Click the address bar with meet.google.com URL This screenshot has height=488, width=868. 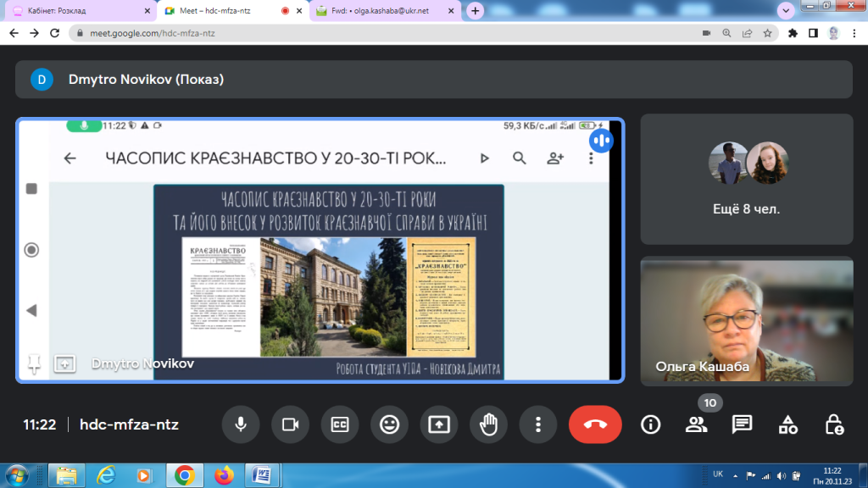click(381, 33)
